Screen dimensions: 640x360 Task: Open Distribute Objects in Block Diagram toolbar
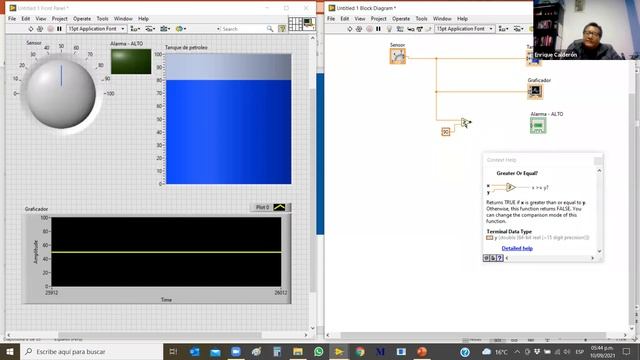(518, 29)
